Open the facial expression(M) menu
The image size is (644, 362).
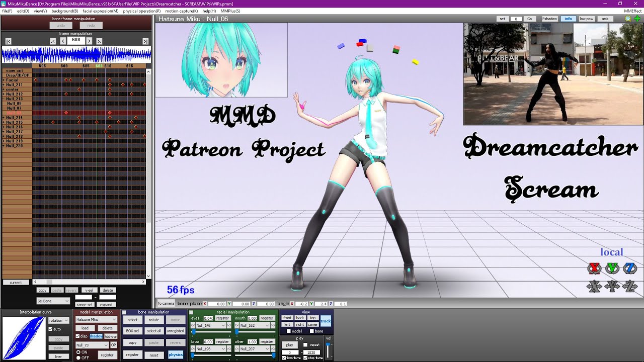click(x=101, y=11)
